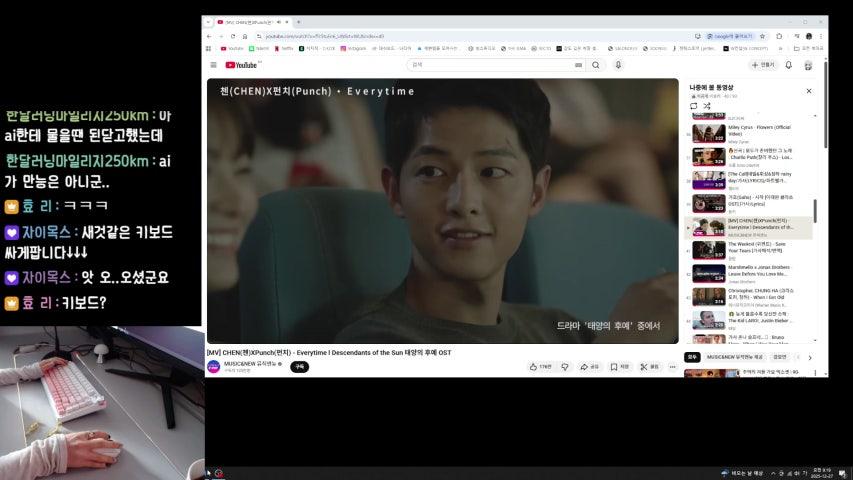Subscribe with the 구독 button
This screenshot has width=853, height=480.
pyautogui.click(x=299, y=367)
